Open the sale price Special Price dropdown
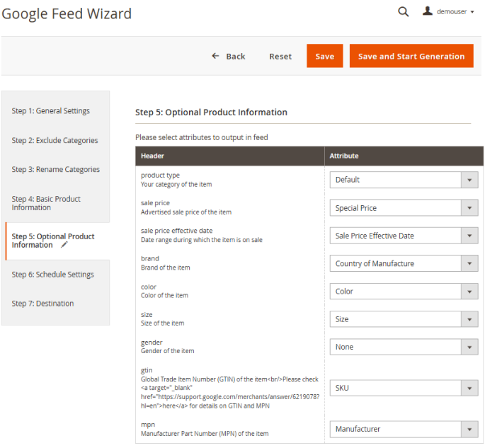Image resolution: width=485 pixels, height=448 pixels. click(x=404, y=208)
